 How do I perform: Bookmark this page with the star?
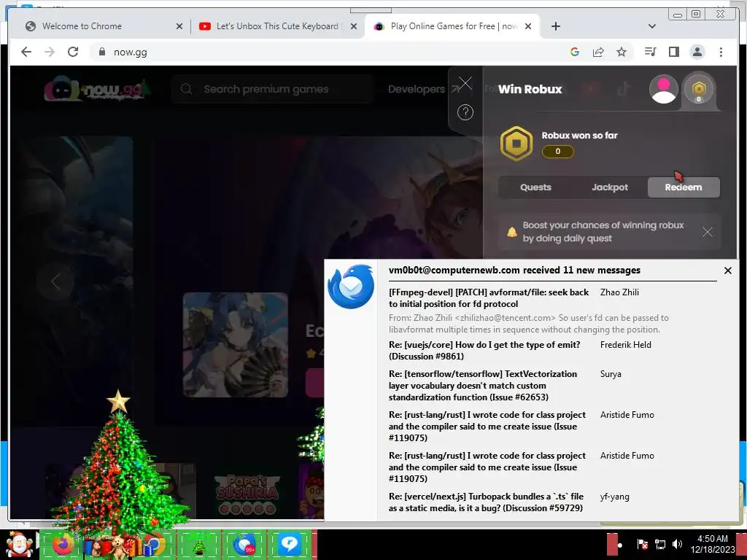pos(622,52)
